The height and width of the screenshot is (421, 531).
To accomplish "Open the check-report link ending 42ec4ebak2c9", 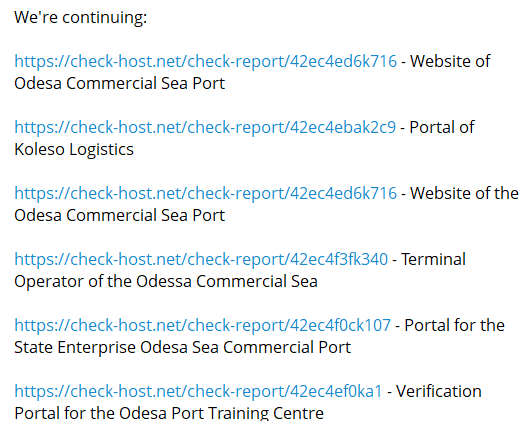I will pyautogui.click(x=205, y=128).
